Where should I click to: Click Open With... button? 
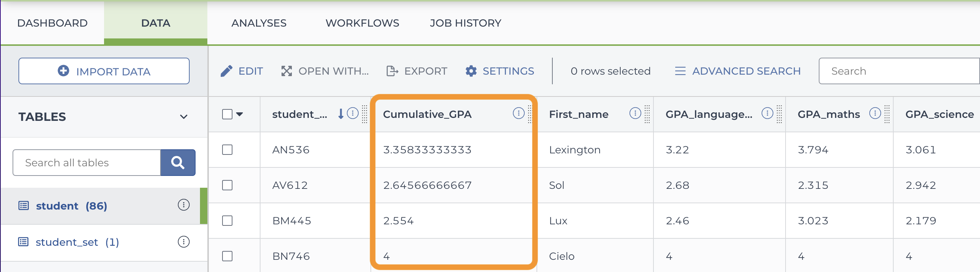325,71
